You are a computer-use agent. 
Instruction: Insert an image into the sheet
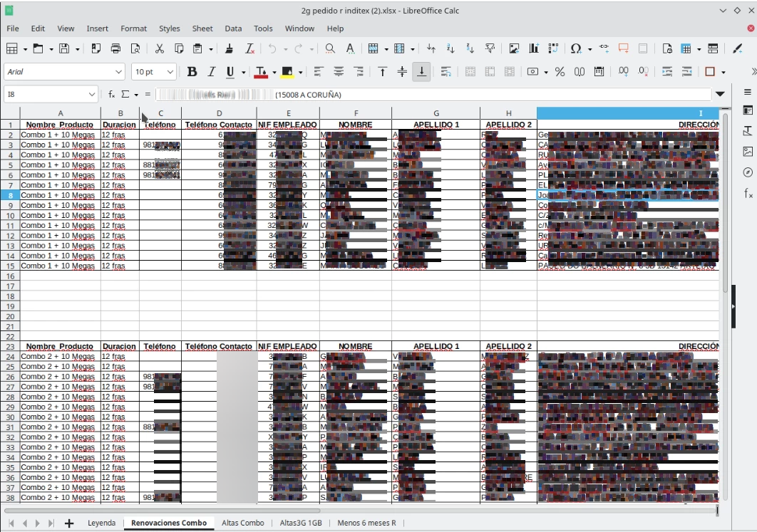tap(515, 48)
